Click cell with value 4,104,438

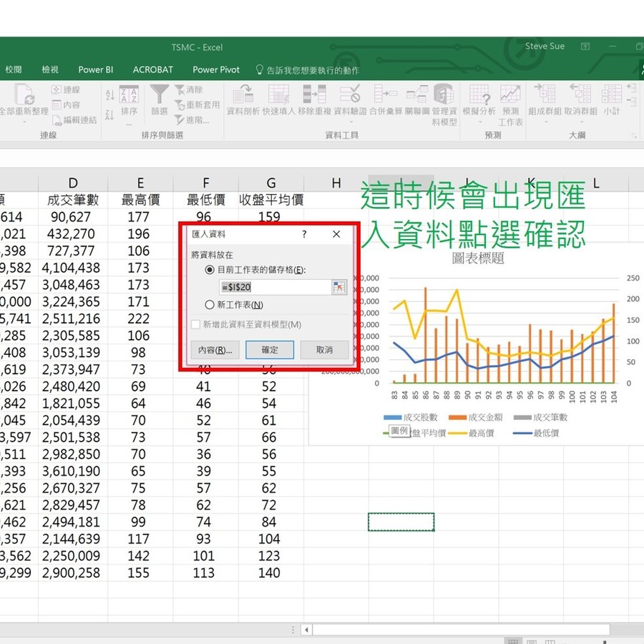click(73, 268)
